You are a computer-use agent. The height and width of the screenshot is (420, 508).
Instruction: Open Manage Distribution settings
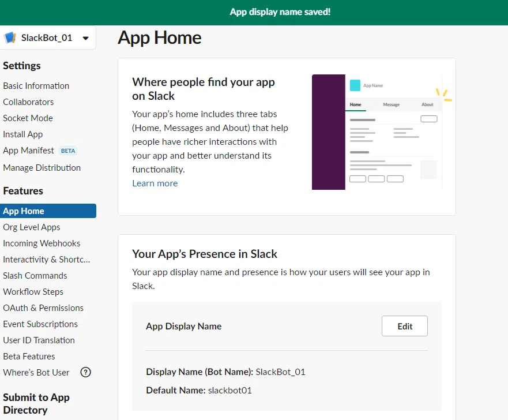(42, 168)
